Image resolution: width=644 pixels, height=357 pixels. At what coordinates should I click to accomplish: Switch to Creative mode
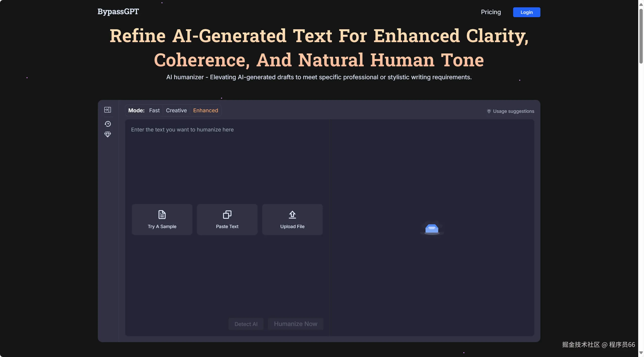coord(176,111)
